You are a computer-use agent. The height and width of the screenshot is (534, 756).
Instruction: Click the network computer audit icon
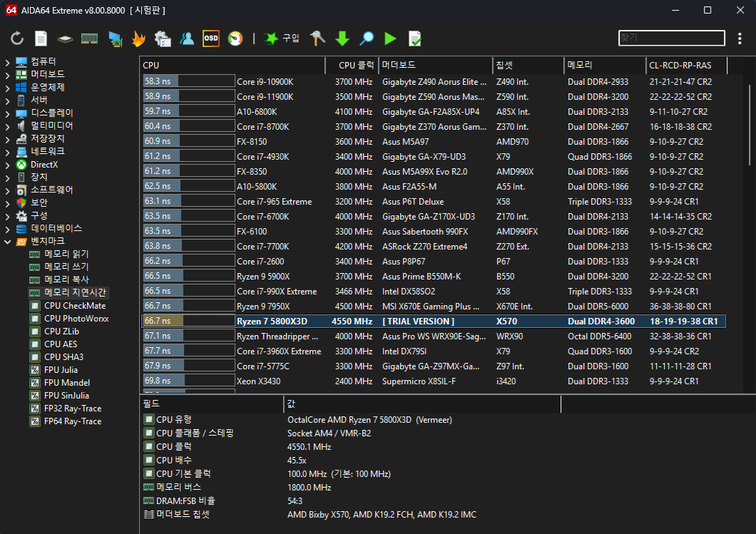tap(115, 38)
